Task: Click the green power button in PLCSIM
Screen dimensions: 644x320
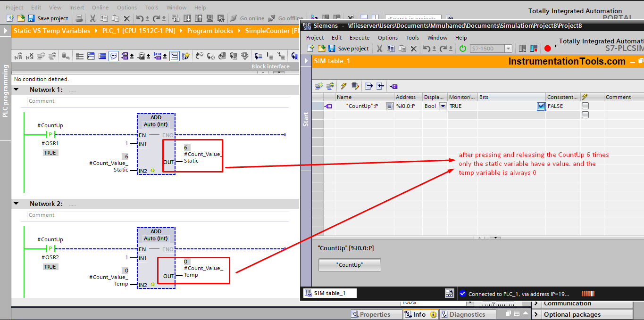Action: (463, 49)
